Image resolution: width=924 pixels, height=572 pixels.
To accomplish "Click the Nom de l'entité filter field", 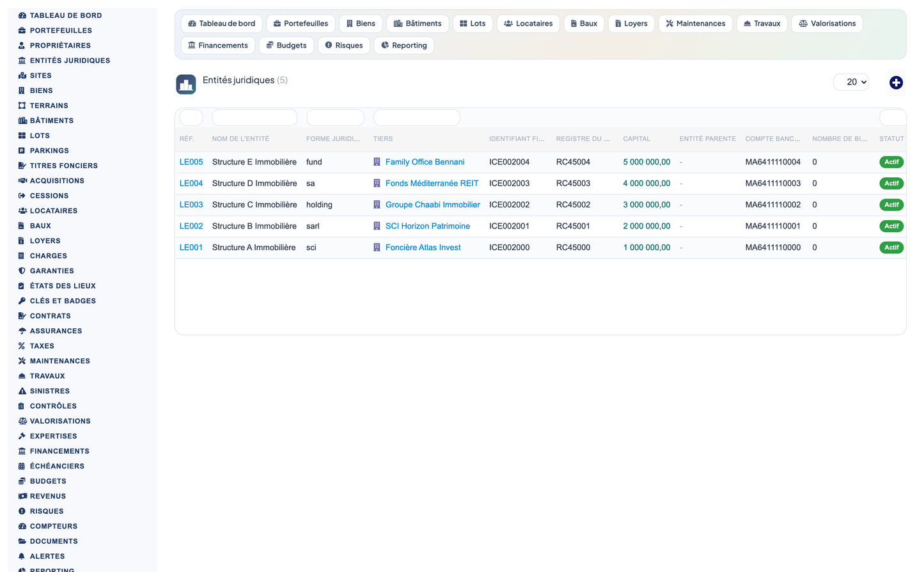I will 254,118.
